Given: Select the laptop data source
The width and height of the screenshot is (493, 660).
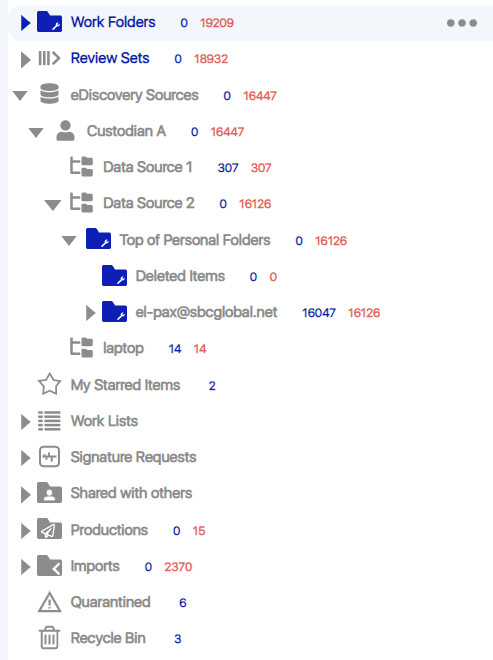Looking at the screenshot, I should coord(123,348).
